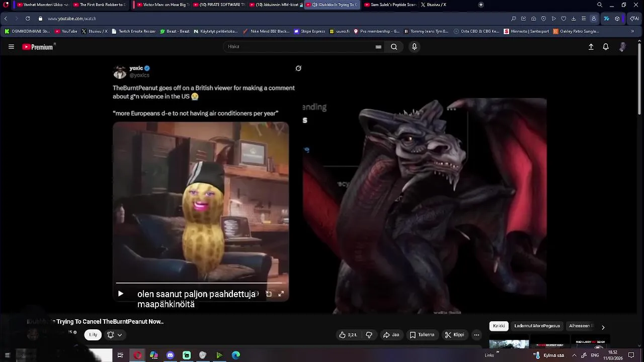This screenshot has height=362, width=644.
Task: Open the Stripe Express bookmark
Action: (310, 31)
